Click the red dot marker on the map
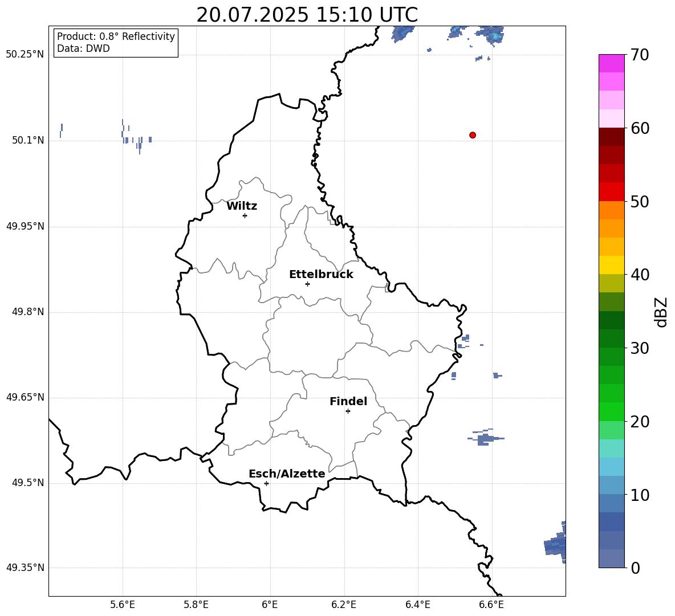 [473, 135]
